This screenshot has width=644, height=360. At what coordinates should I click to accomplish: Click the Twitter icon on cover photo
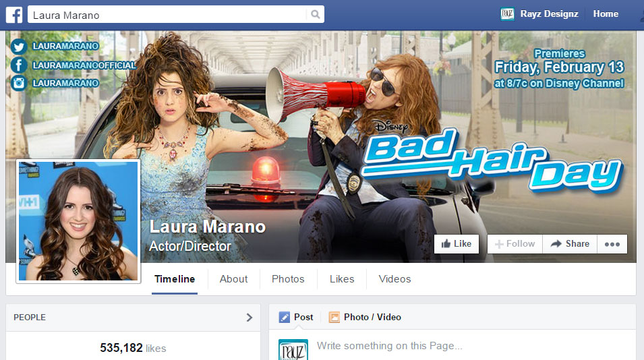tap(18, 46)
